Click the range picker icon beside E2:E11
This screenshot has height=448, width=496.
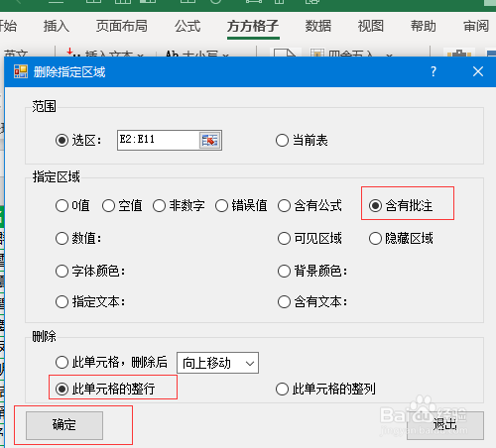coord(209,140)
